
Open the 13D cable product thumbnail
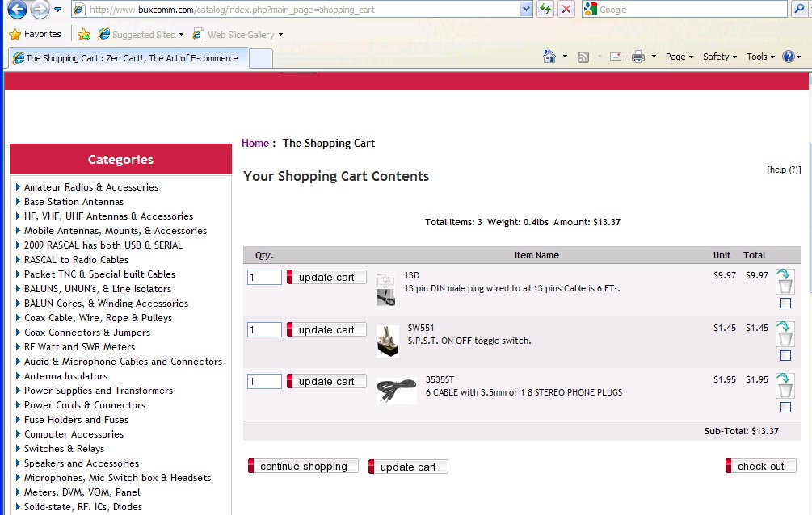tap(386, 289)
